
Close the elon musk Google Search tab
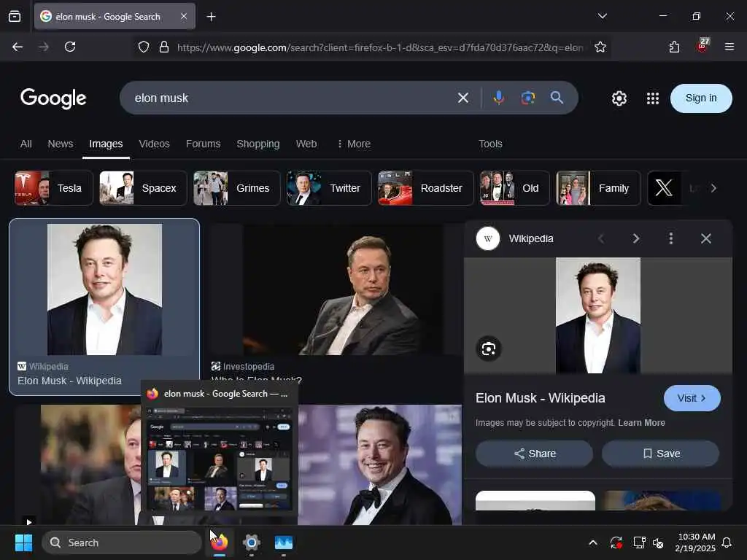point(184,17)
